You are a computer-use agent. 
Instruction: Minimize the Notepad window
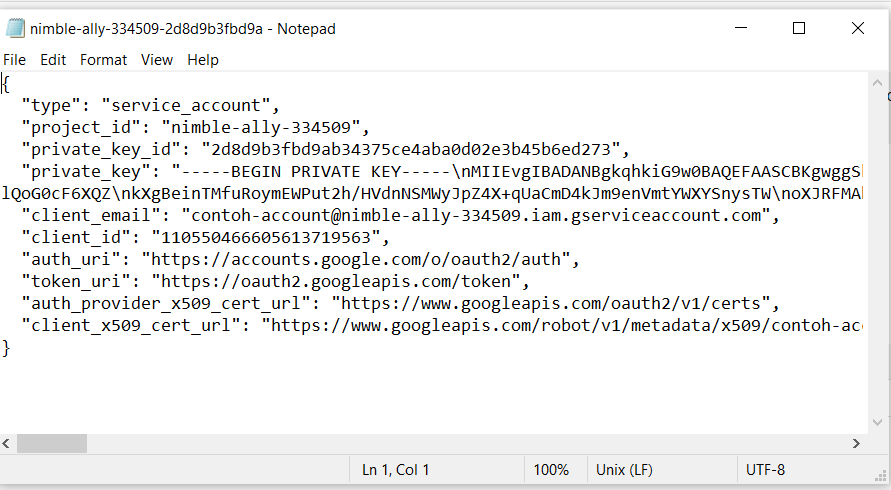pyautogui.click(x=741, y=28)
